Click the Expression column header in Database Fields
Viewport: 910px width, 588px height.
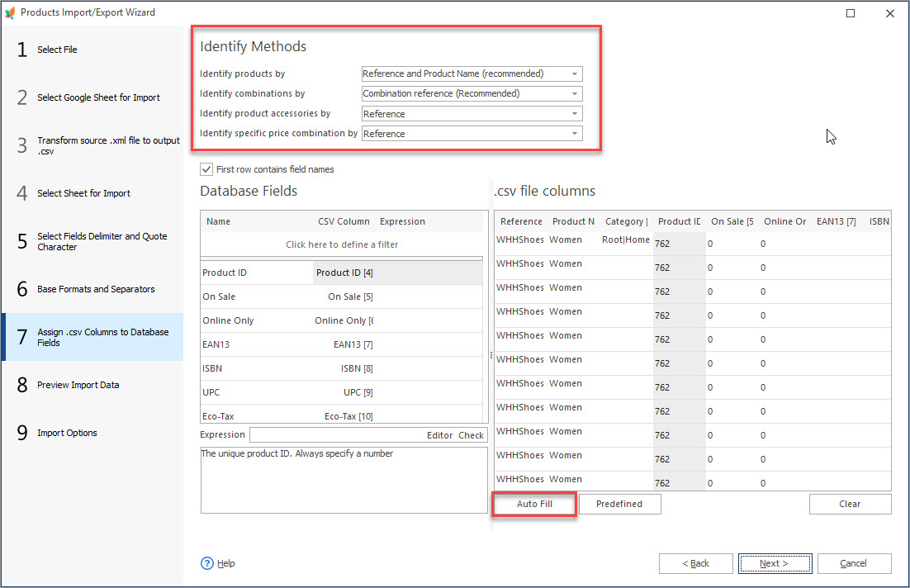[x=402, y=221]
